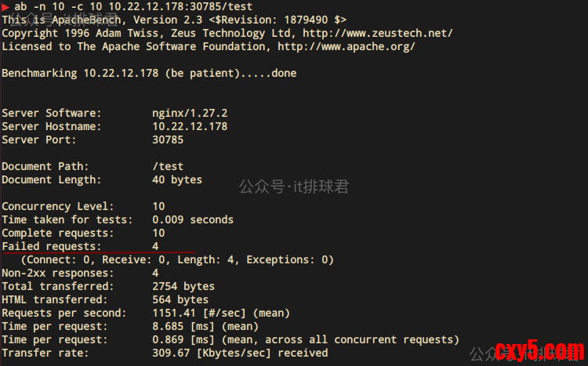Click the Document Path /test value
Screen dimensions: 588x366
pyautogui.click(x=168, y=166)
